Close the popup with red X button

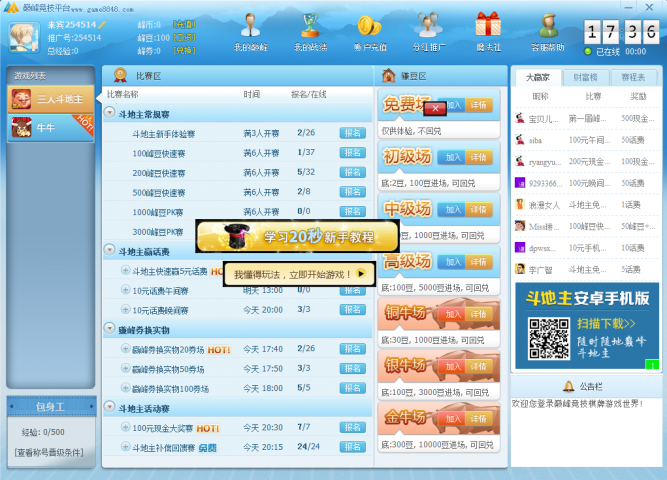coord(434,106)
